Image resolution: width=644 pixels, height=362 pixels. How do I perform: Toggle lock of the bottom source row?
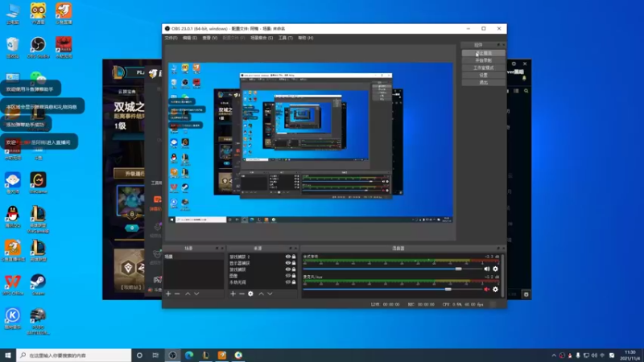(x=294, y=282)
